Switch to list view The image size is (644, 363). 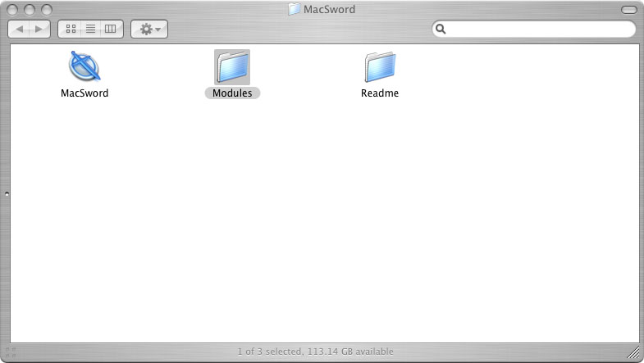point(91,29)
